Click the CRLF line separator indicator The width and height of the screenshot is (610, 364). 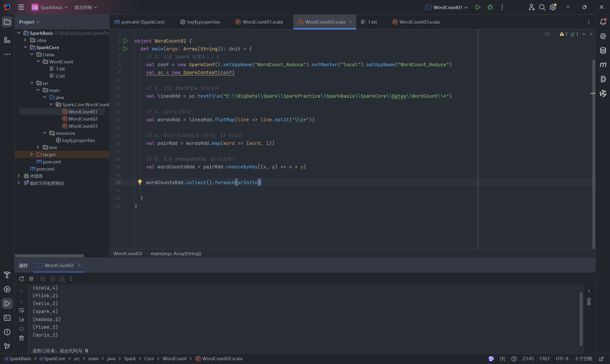click(x=544, y=358)
